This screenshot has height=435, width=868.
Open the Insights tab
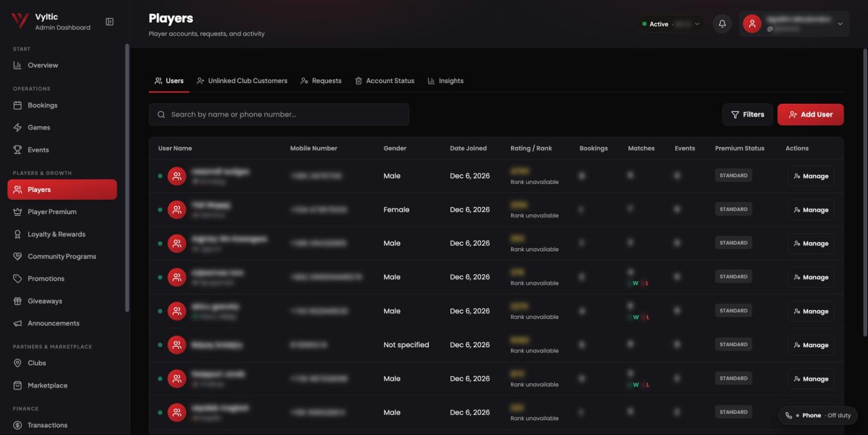(x=445, y=81)
